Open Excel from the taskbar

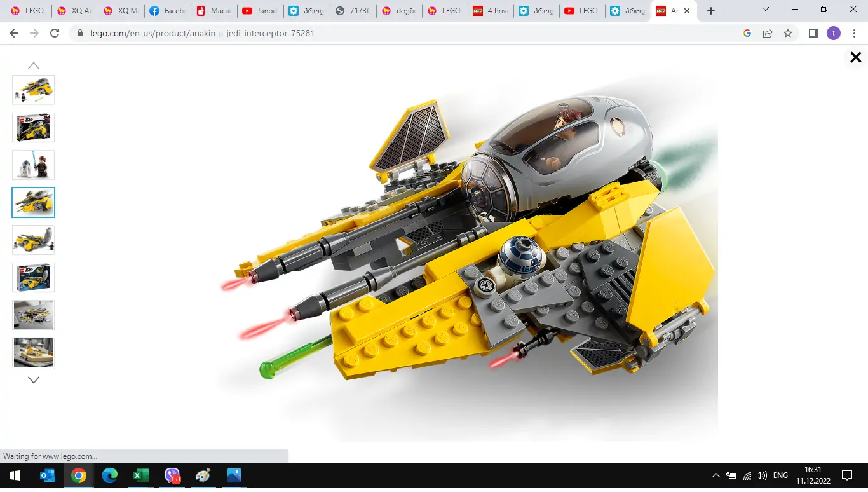[x=141, y=475]
